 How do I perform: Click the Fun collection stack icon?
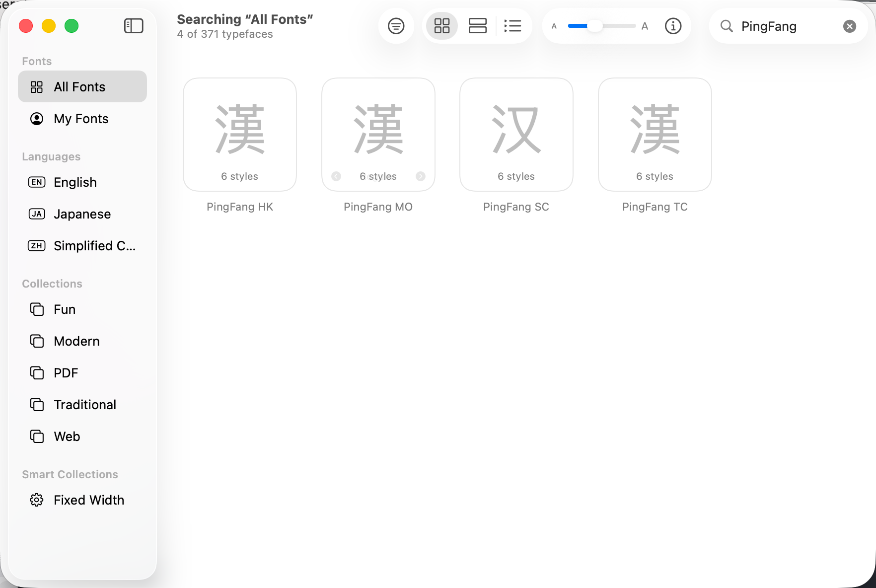[x=37, y=309]
